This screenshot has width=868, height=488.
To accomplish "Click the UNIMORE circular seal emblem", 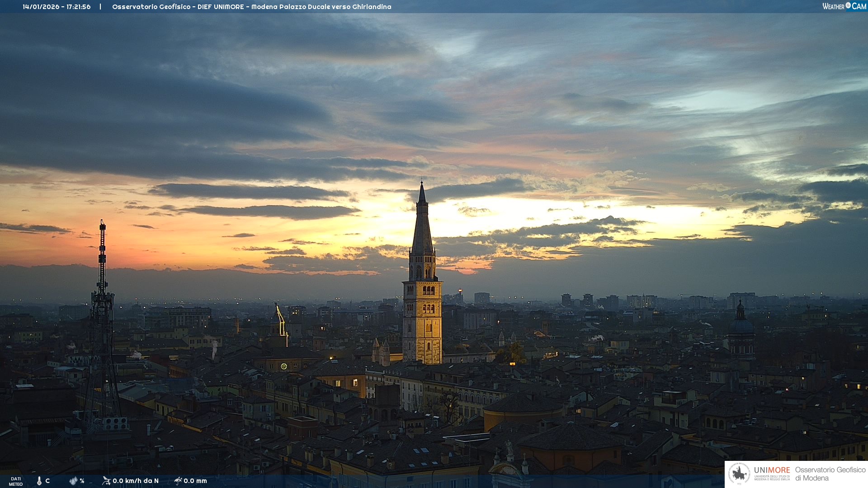I will 739,474.
